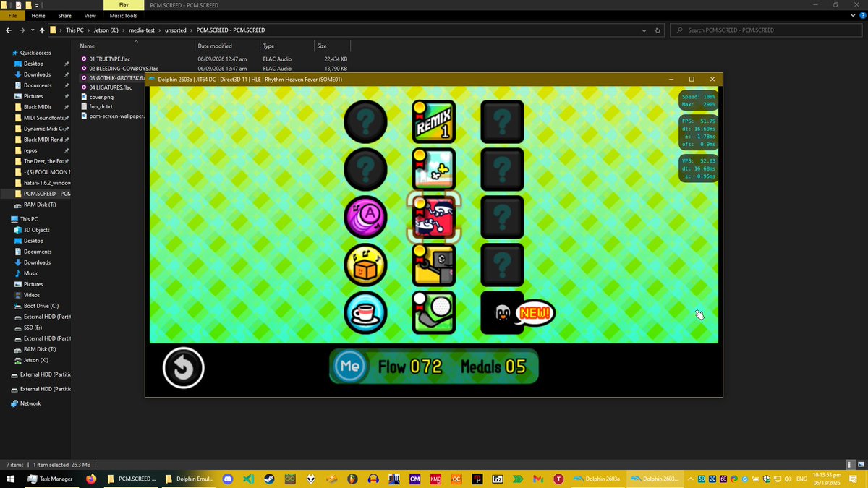The height and width of the screenshot is (488, 868).
Task: Show hidden system tray icons chevron
Action: [691, 479]
